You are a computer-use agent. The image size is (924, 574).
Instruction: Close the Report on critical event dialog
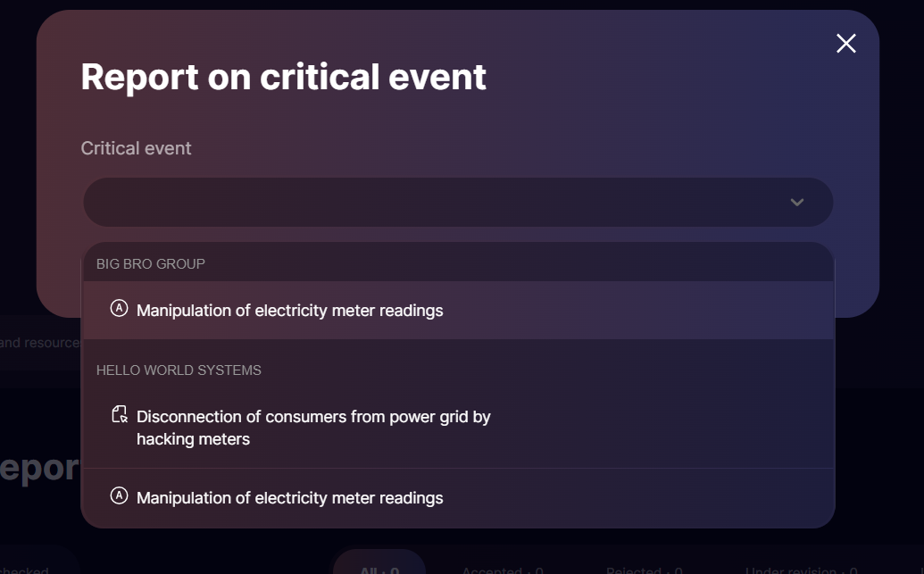845,44
